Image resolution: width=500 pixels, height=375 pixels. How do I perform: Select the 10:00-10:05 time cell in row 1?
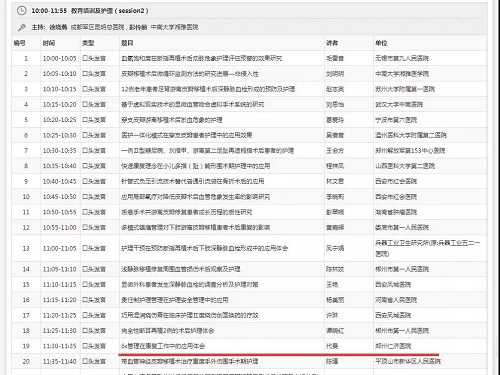(59, 58)
